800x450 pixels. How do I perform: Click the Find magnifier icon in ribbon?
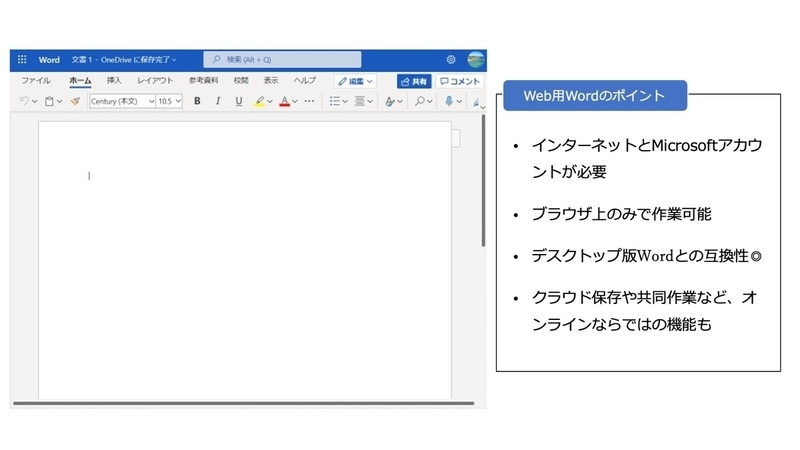pyautogui.click(x=419, y=101)
